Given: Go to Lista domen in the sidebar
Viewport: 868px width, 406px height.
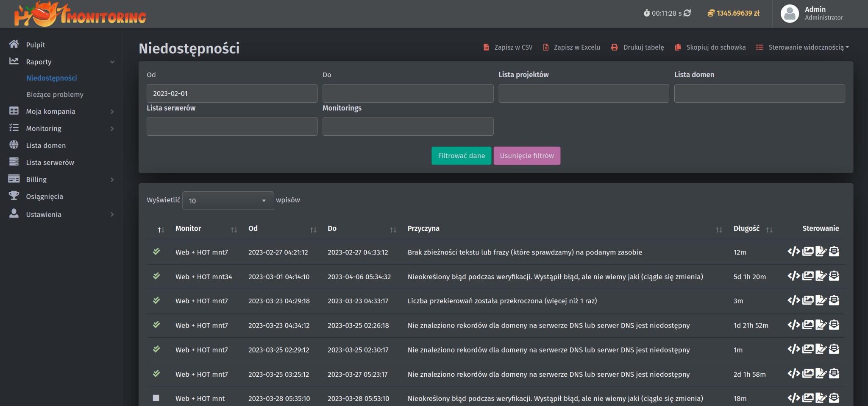Looking at the screenshot, I should click(46, 146).
